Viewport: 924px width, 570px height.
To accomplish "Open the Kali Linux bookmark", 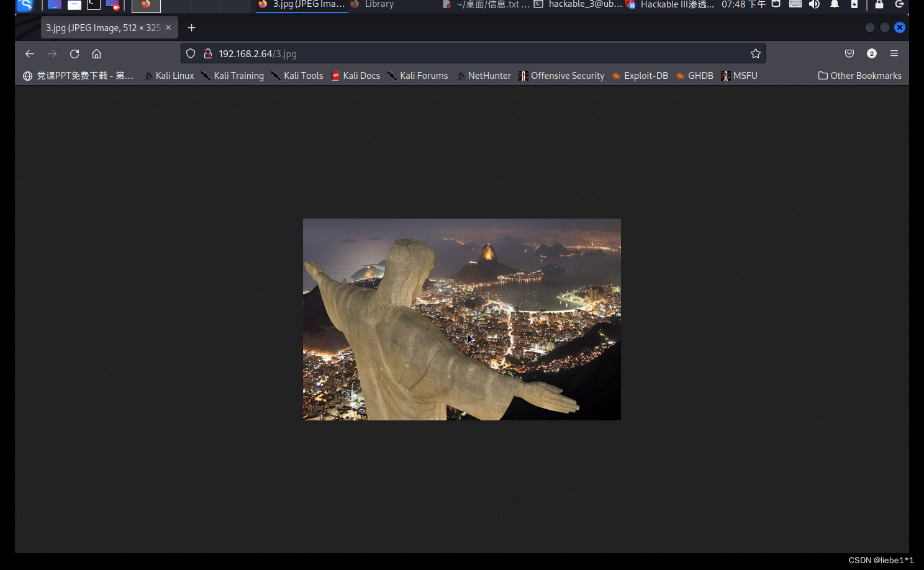I will pyautogui.click(x=169, y=76).
